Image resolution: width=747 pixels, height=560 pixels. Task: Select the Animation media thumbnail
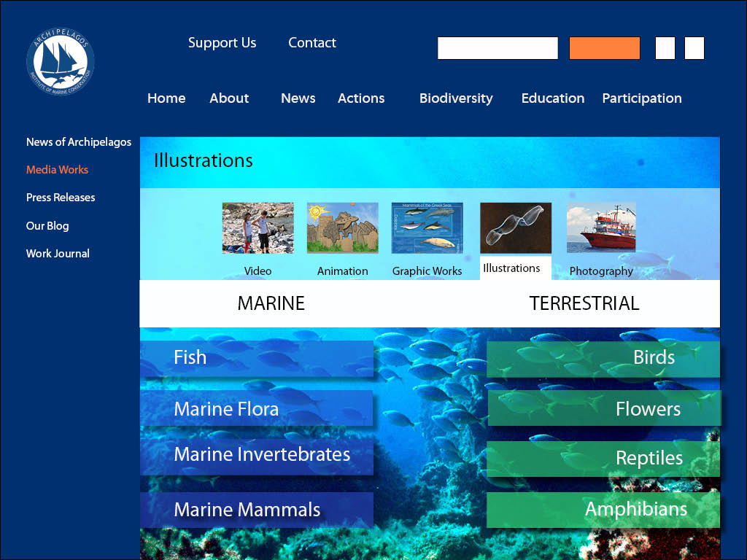342,227
